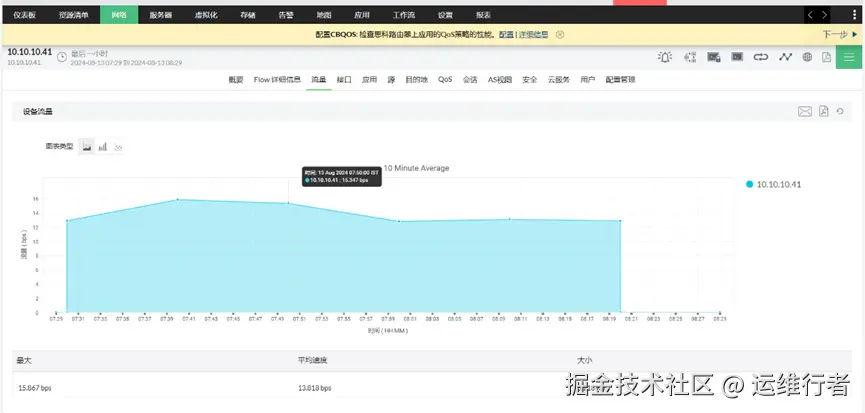Click 下一步 in the yellow banner
This screenshot has height=413, width=865.
pyautogui.click(x=840, y=34)
